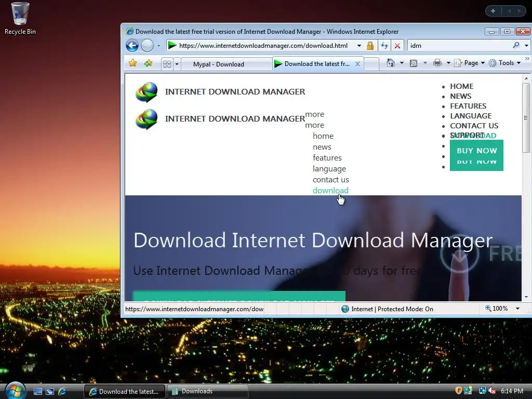Refresh the page with the Refresh icon
Screen dimensions: 532x399
tap(384, 46)
